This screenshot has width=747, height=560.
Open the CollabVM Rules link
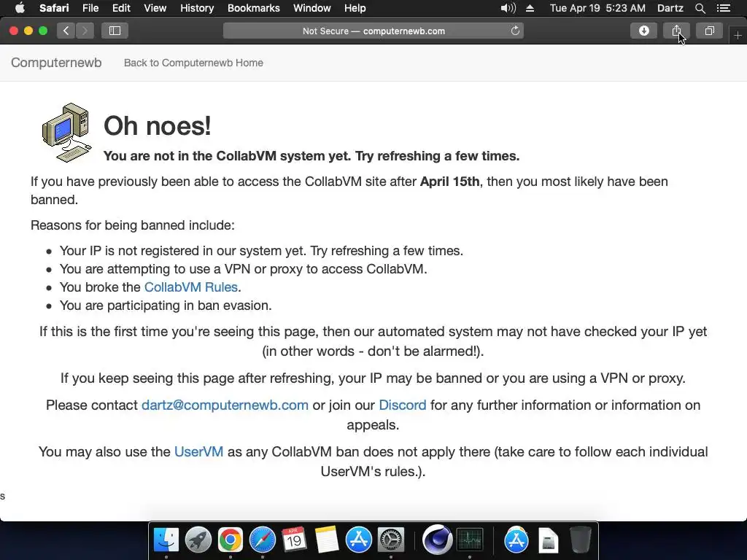tap(190, 287)
